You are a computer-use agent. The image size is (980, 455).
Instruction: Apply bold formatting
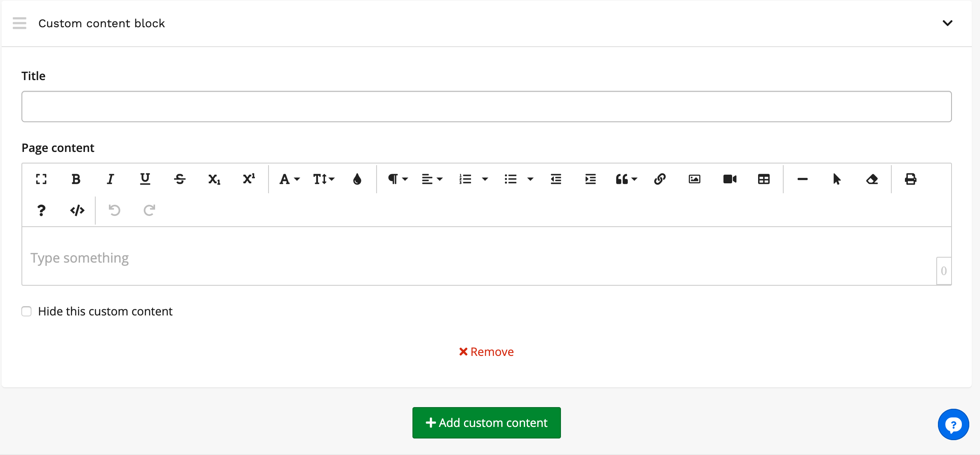[x=76, y=179]
